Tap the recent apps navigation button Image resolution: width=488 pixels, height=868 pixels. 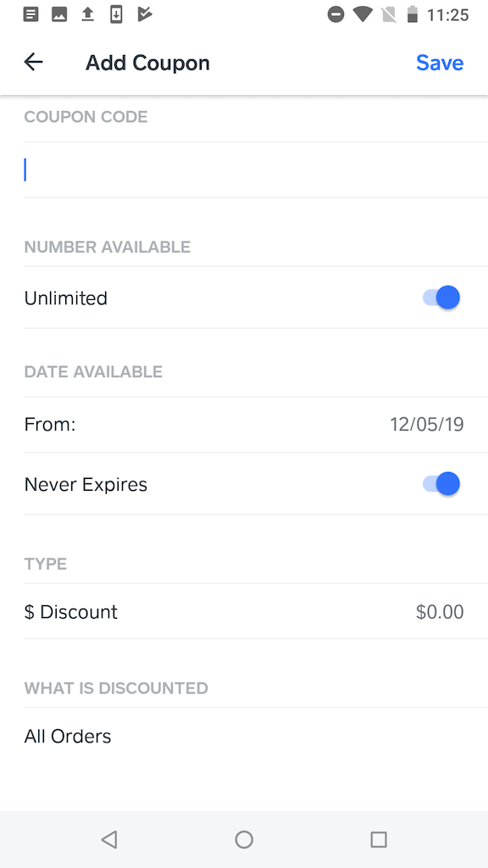click(379, 839)
